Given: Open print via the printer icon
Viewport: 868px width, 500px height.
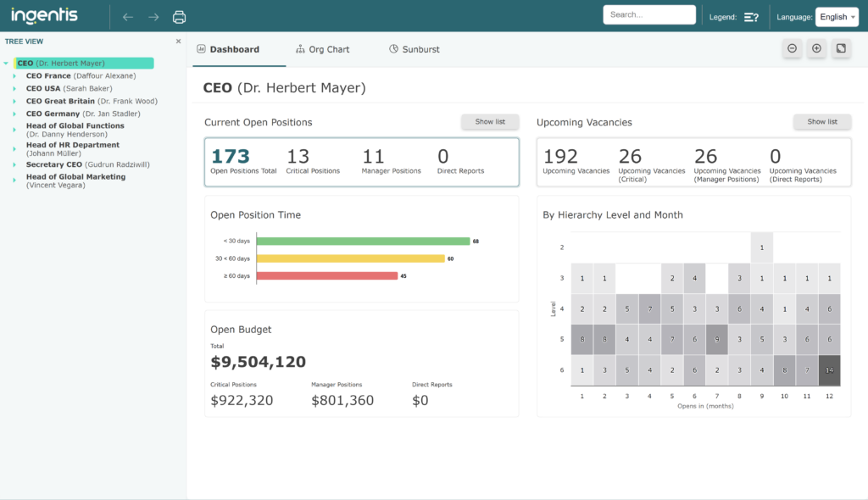Looking at the screenshot, I should 179,17.
